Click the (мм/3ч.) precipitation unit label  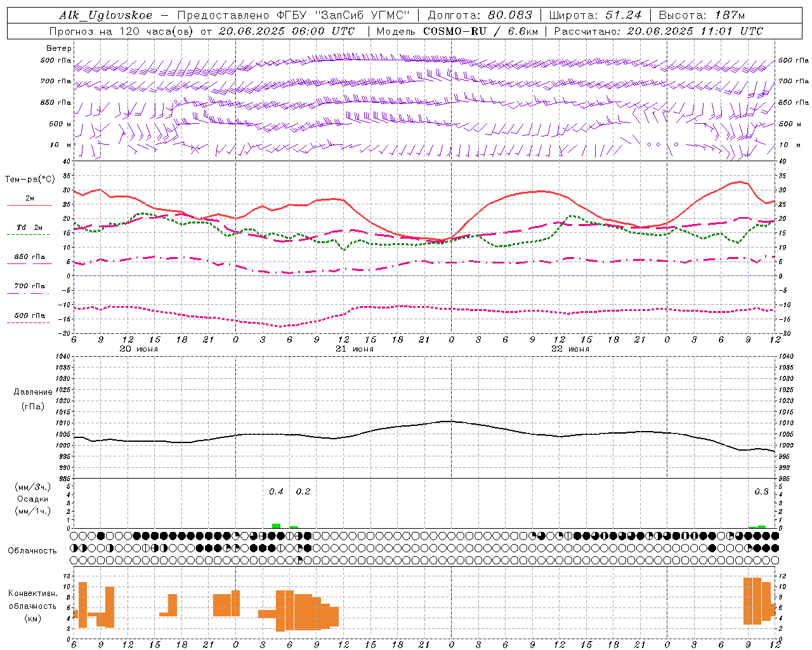tap(33, 487)
